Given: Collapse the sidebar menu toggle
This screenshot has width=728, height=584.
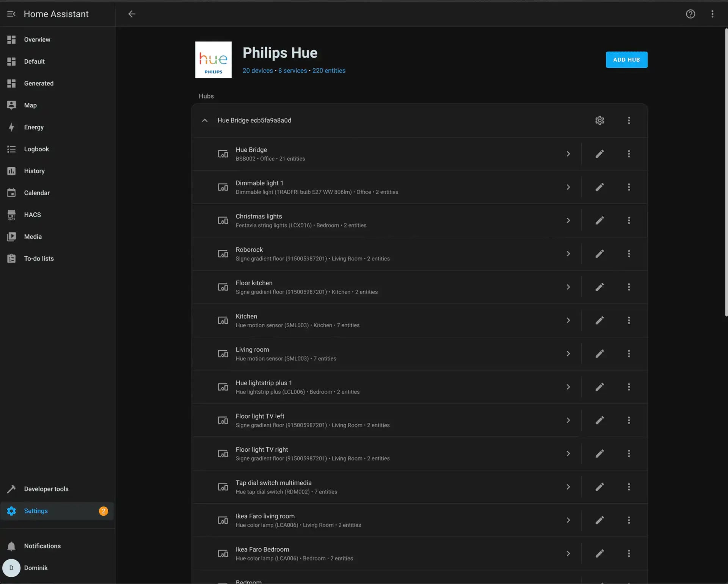Looking at the screenshot, I should tap(11, 14).
